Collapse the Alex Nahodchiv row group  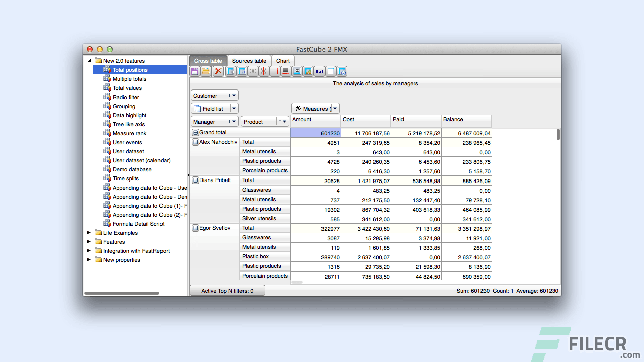tap(195, 142)
